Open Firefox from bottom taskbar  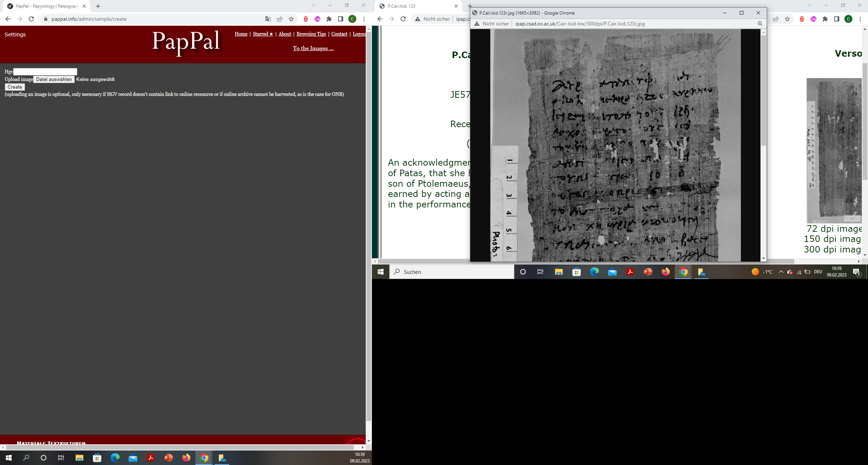[x=186, y=458]
